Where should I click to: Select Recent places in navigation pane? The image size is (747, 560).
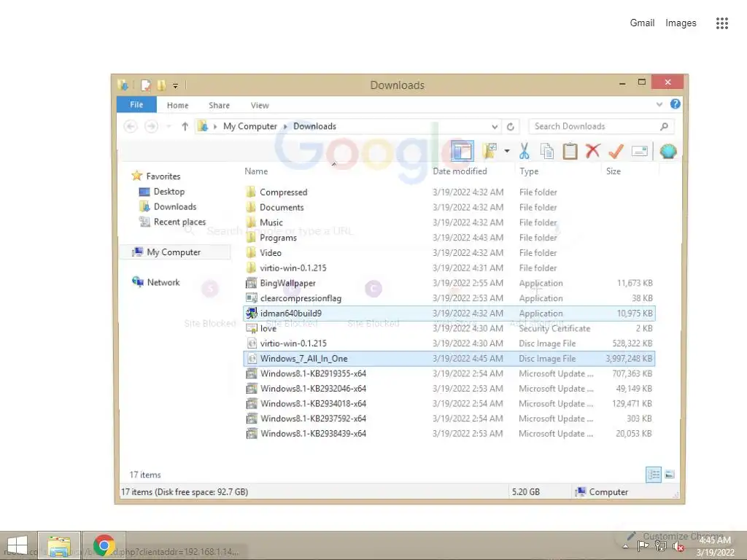click(179, 222)
